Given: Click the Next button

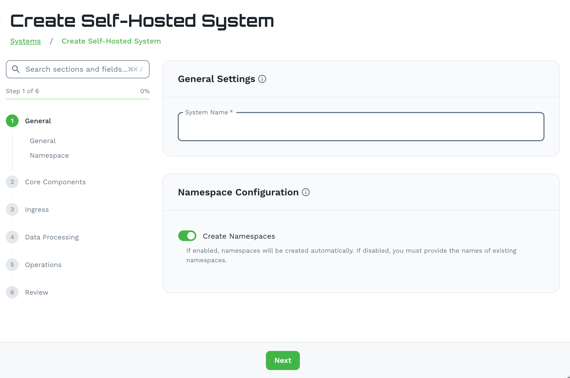Looking at the screenshot, I should tap(283, 361).
